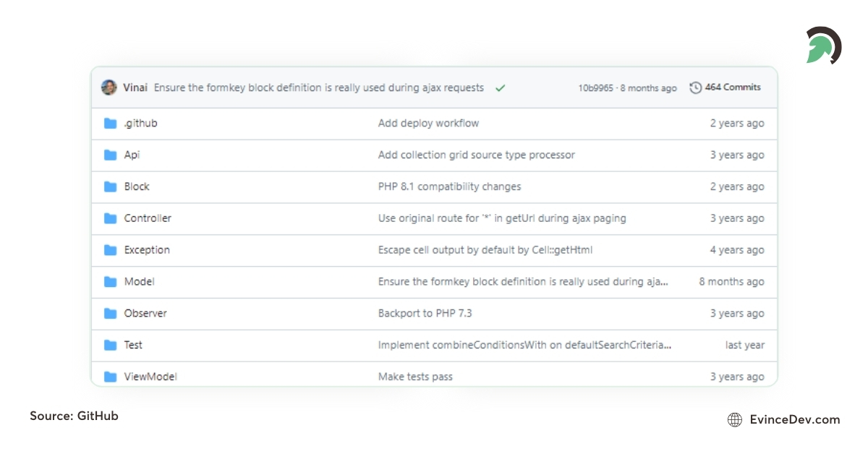
Task: View the 464 Commits history
Action: [732, 87]
